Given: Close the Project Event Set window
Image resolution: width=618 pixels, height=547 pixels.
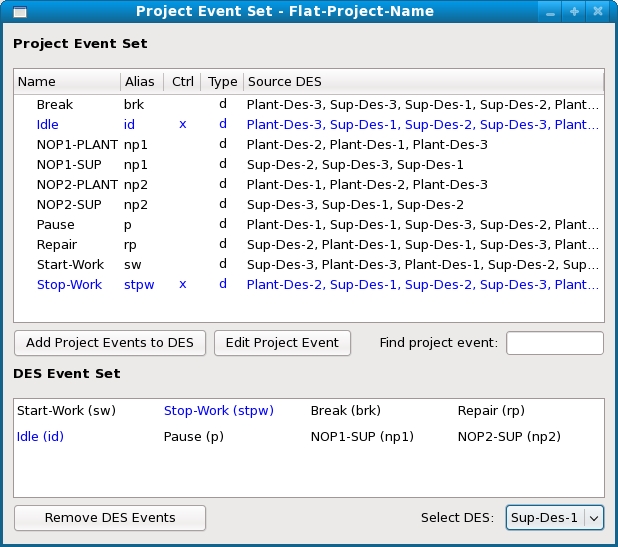Looking at the screenshot, I should (598, 12).
